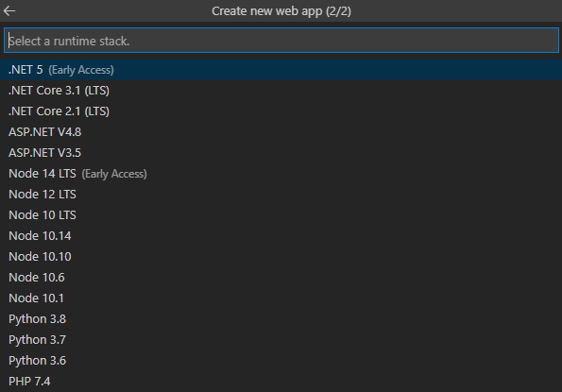Choose the Node 10.10 option
562x392 pixels.
tap(281, 257)
